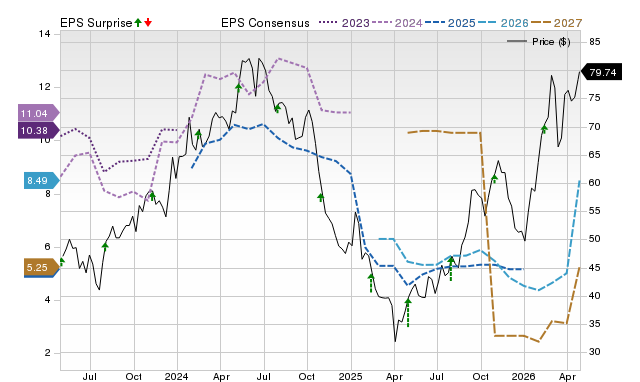Screen dimensions: 640x382
Task: Click the 2025 label on the time axis
Action: (350, 376)
